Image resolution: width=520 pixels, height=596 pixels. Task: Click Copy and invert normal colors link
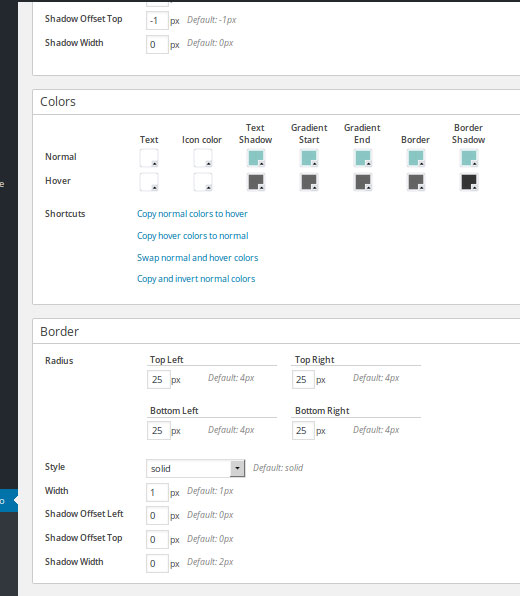coord(196,279)
